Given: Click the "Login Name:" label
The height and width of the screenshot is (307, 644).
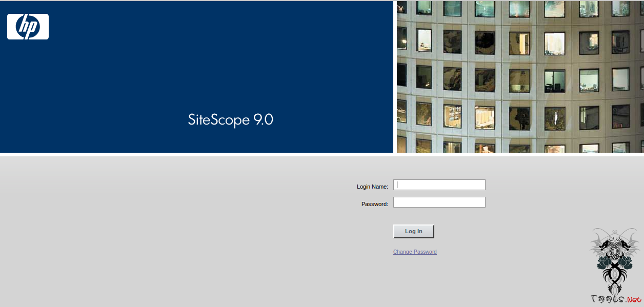Looking at the screenshot, I should [x=372, y=187].
